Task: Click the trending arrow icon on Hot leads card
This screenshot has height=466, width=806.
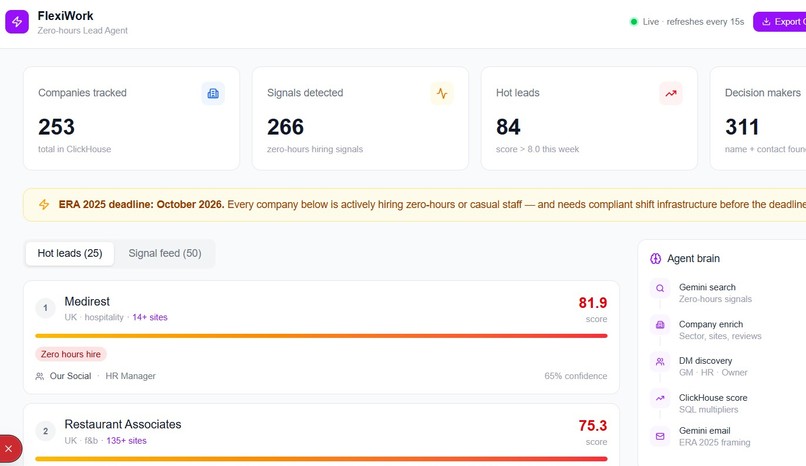Action: coord(671,94)
